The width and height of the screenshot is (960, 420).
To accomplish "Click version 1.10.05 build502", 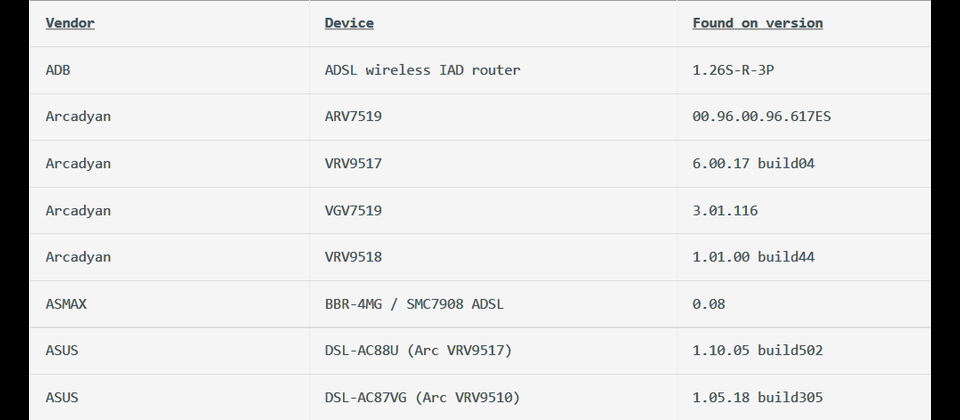I will point(757,350).
